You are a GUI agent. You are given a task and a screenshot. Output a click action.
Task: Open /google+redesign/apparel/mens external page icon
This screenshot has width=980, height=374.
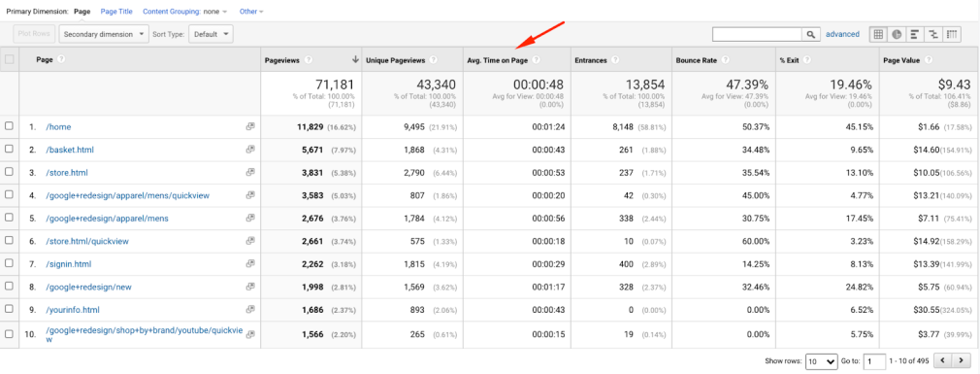[x=250, y=219]
